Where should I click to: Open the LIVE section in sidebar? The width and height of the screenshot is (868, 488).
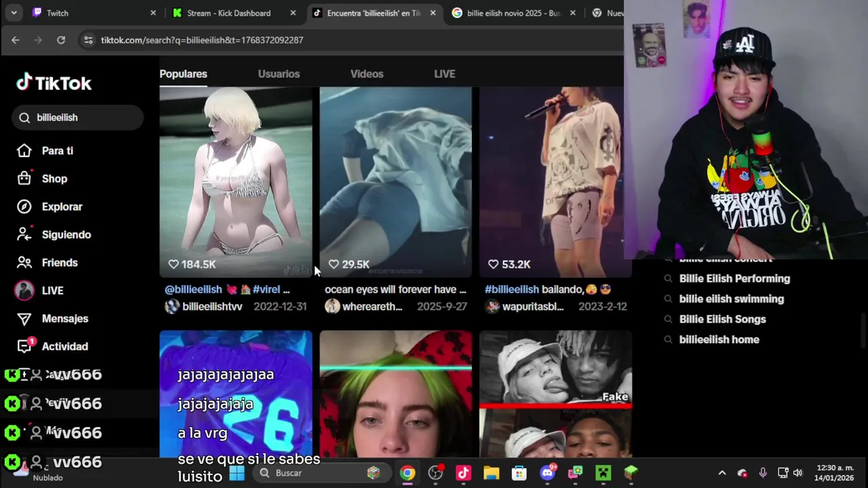click(39, 290)
